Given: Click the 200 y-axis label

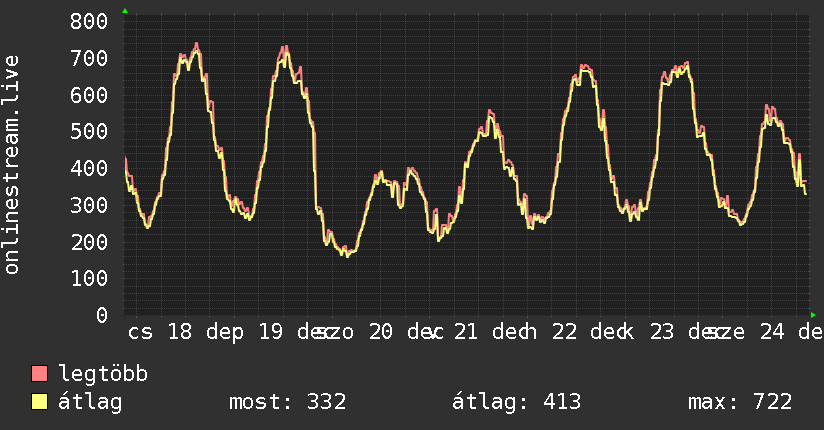Looking at the screenshot, I should pyautogui.click(x=89, y=242).
